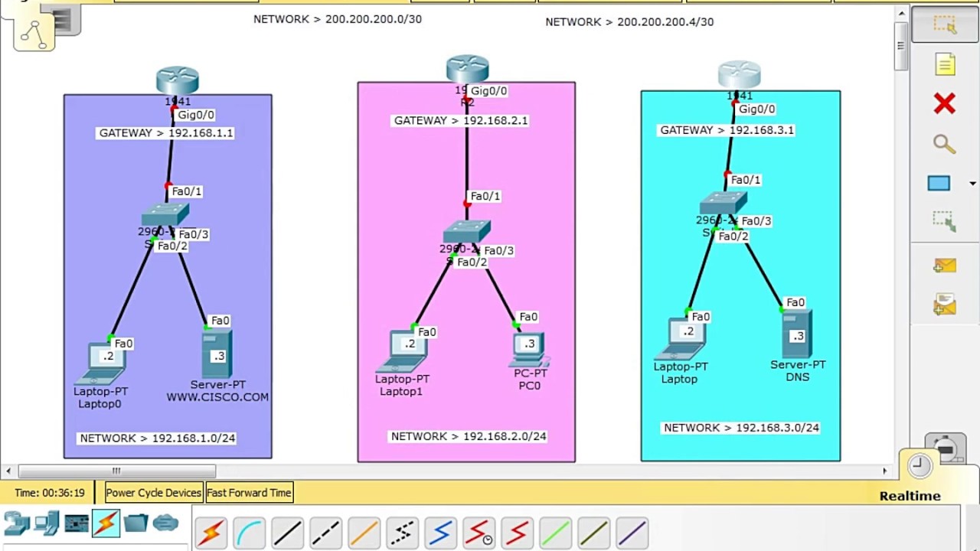Open the DNS server device
Image resolution: width=980 pixels, height=551 pixels.
tap(797, 334)
